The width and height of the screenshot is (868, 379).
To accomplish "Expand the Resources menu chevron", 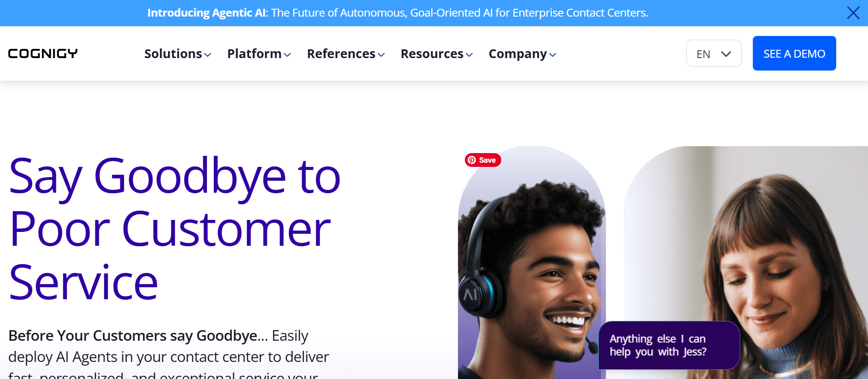I will coord(469,55).
